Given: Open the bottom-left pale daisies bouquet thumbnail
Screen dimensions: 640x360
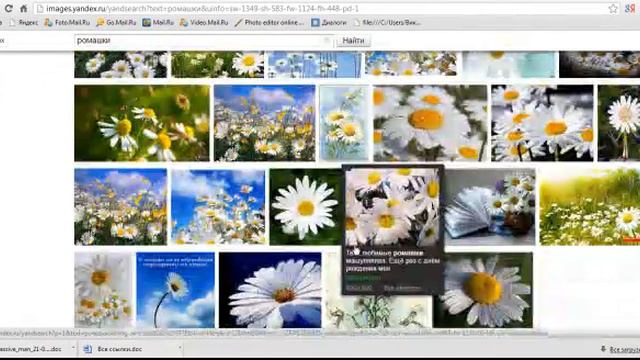Looking at the screenshot, I should 103,290.
